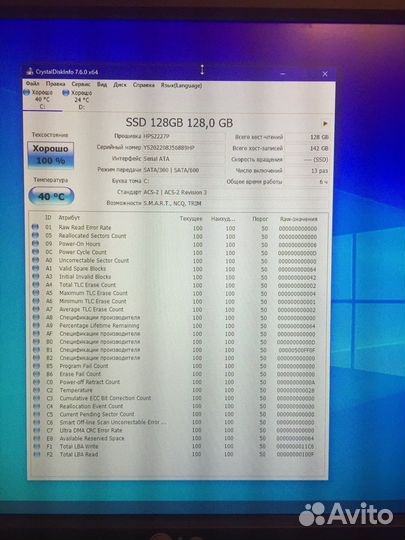This screenshot has height=540, width=405.
Task: Click the SATA/300 | SATA/600 transfer mode field
Action: 183,170
